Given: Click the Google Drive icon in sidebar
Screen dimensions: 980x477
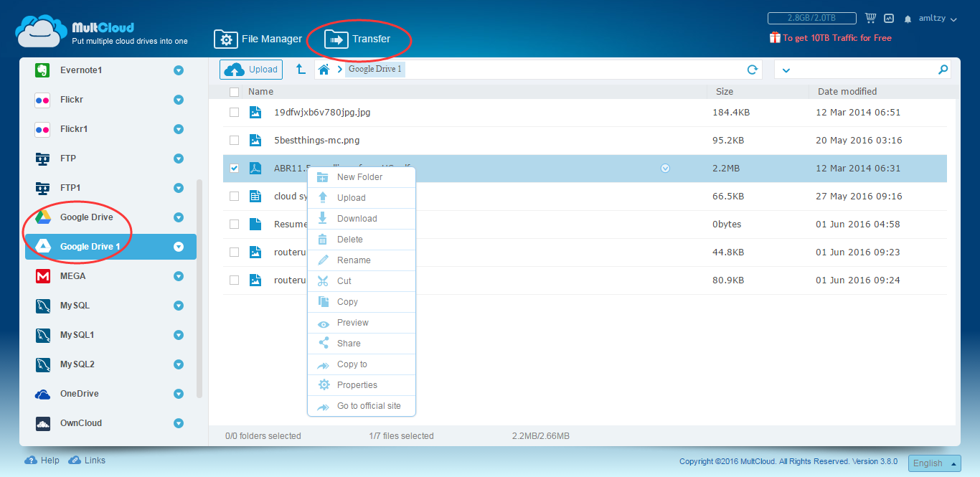Looking at the screenshot, I should click(x=42, y=217).
